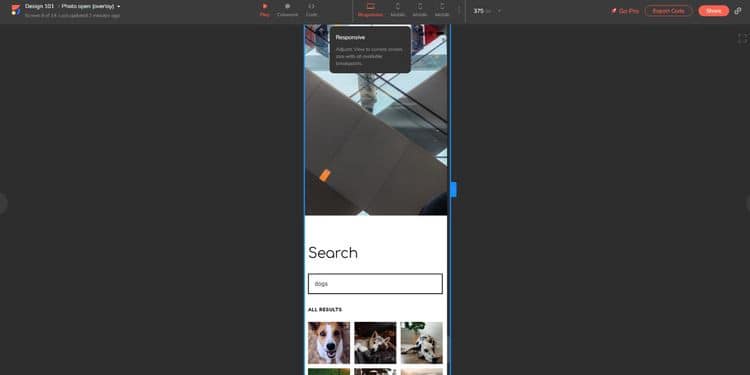Click the Export Code button

[668, 11]
